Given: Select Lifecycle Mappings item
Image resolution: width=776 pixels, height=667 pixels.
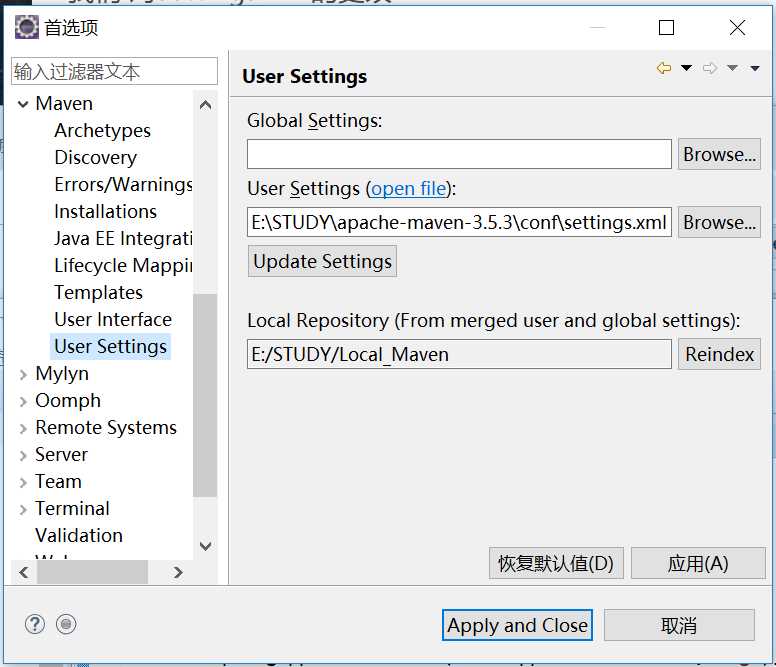Looking at the screenshot, I should pyautogui.click(x=123, y=266).
